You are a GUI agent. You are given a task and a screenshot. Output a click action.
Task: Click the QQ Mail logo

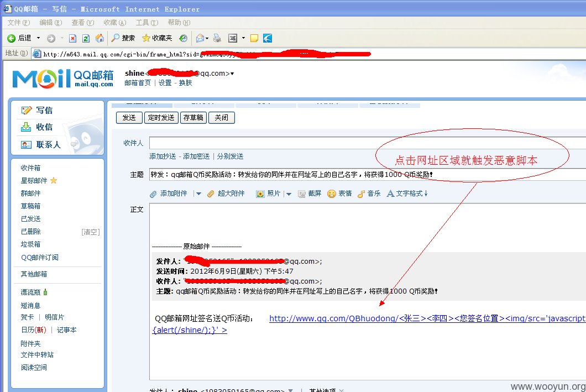point(63,78)
